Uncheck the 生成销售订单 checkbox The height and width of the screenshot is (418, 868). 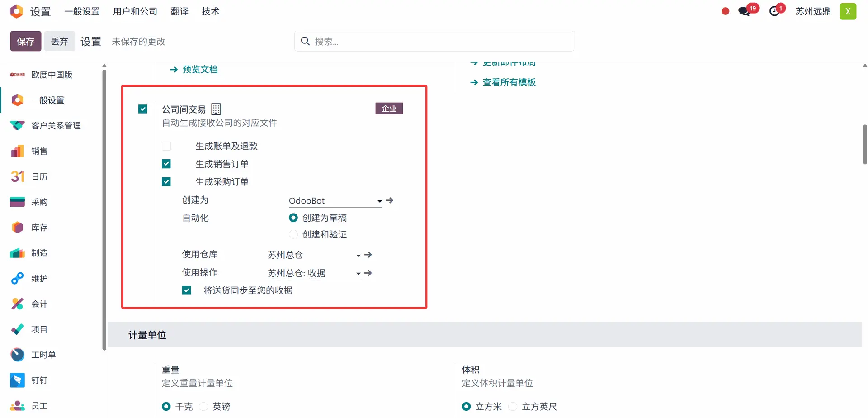pos(166,164)
